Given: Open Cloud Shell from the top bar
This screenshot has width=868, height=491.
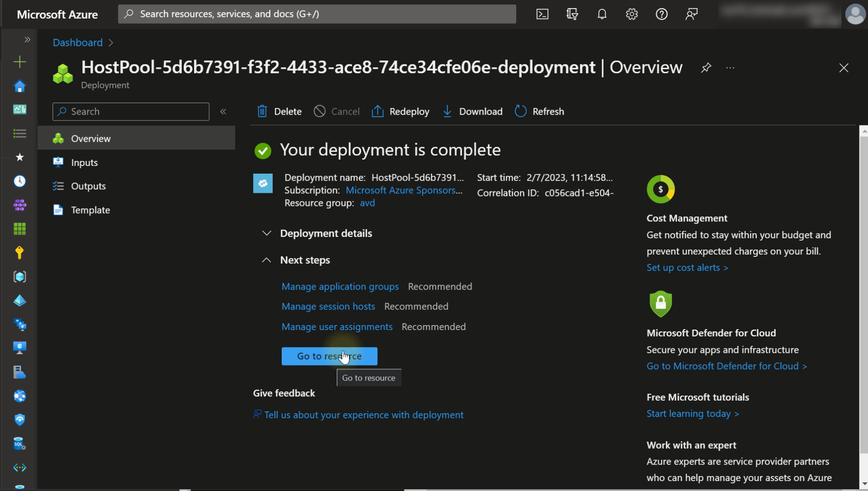Looking at the screenshot, I should pos(542,14).
